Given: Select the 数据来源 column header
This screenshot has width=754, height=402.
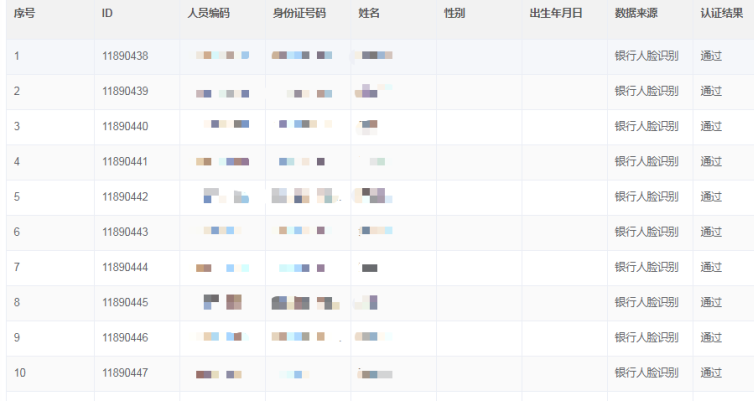Looking at the screenshot, I should pyautogui.click(x=636, y=13).
